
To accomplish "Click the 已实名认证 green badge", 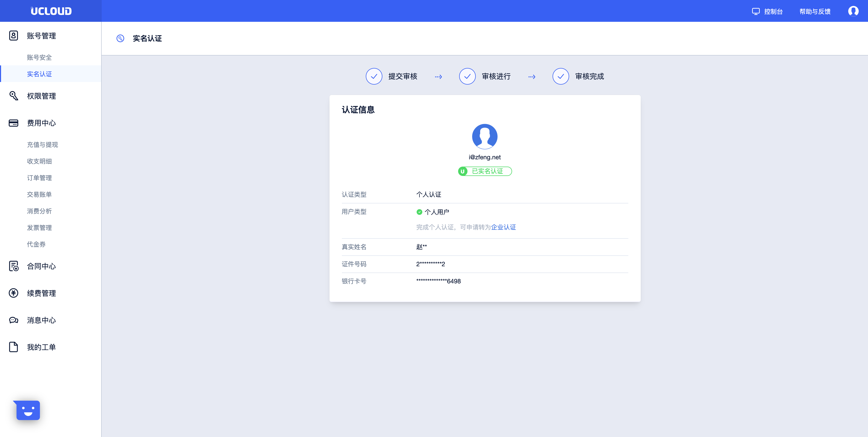I will [x=485, y=171].
